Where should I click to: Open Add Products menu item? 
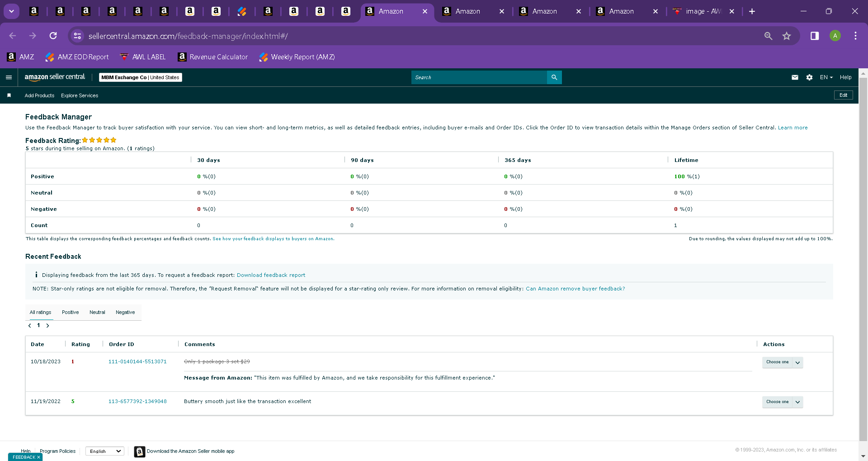39,95
